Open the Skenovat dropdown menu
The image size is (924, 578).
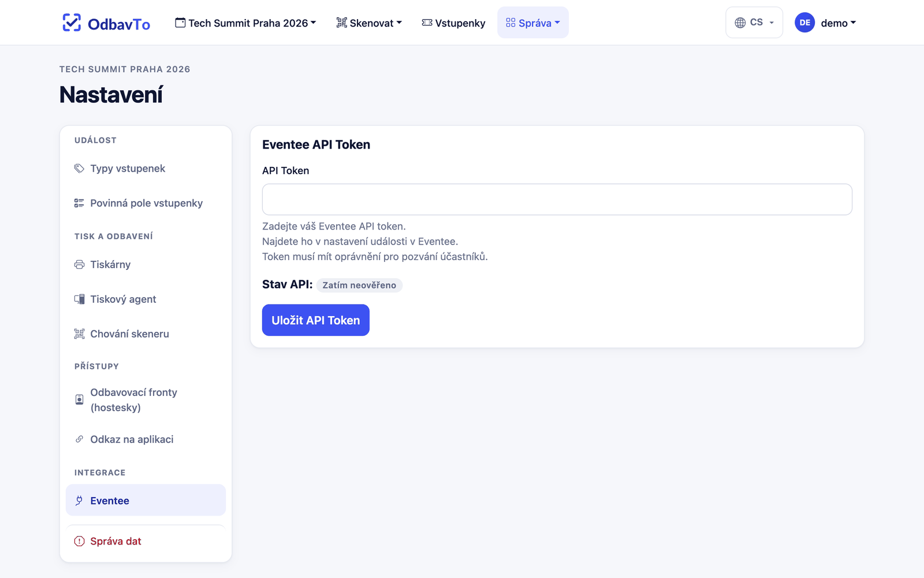click(369, 23)
